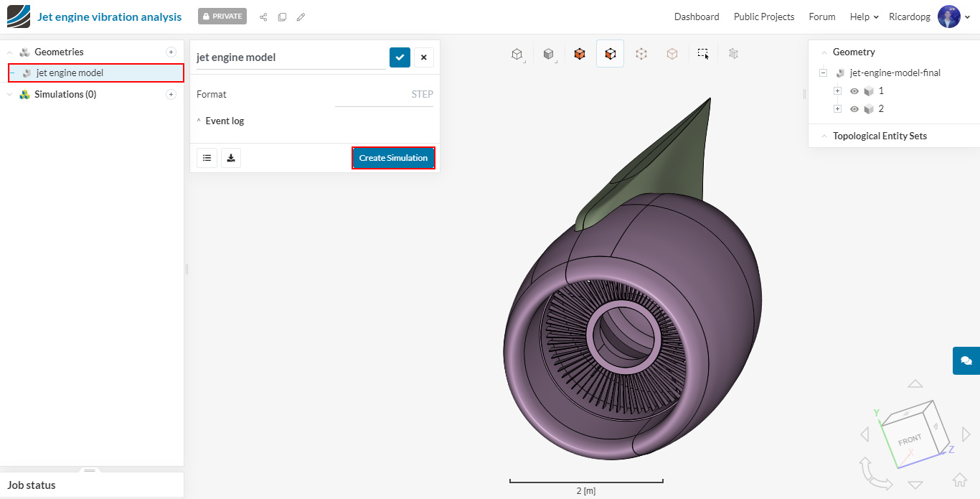980x499 pixels.
Task: Click the edit project pencil icon
Action: pyautogui.click(x=301, y=17)
